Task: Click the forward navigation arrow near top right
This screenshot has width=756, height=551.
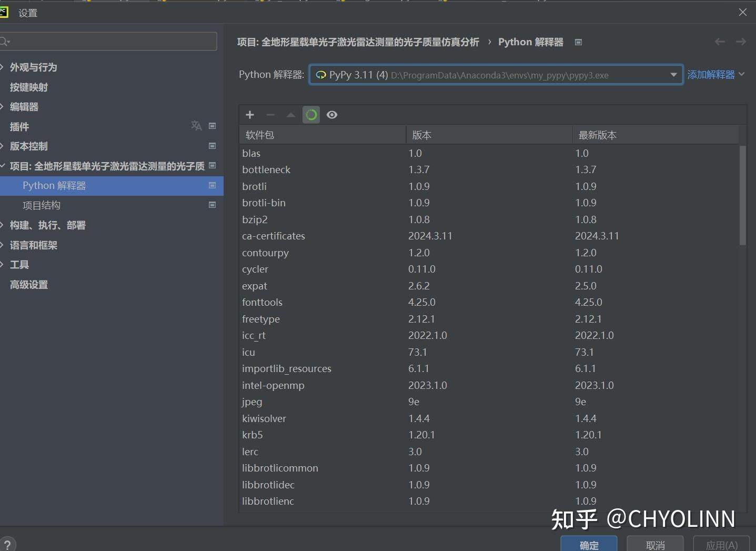Action: click(741, 42)
